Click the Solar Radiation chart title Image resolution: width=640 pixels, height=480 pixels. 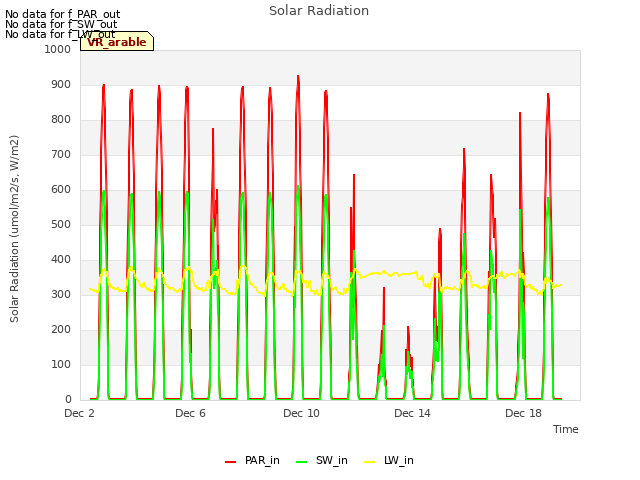pos(319,11)
